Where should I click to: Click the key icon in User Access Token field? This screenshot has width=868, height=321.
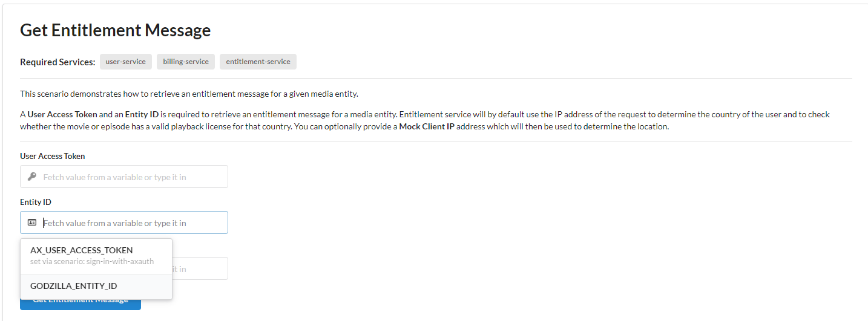coord(32,177)
